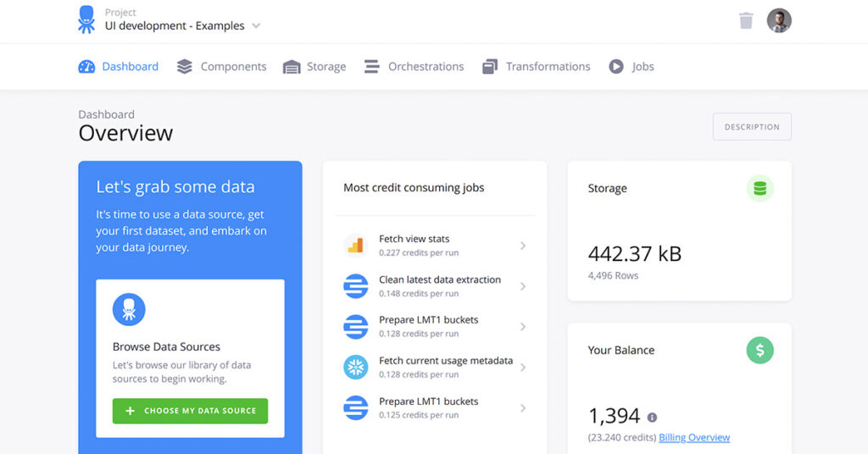868x454 pixels.
Task: Click the Fetch view stats analytics icon
Action: [355, 246]
